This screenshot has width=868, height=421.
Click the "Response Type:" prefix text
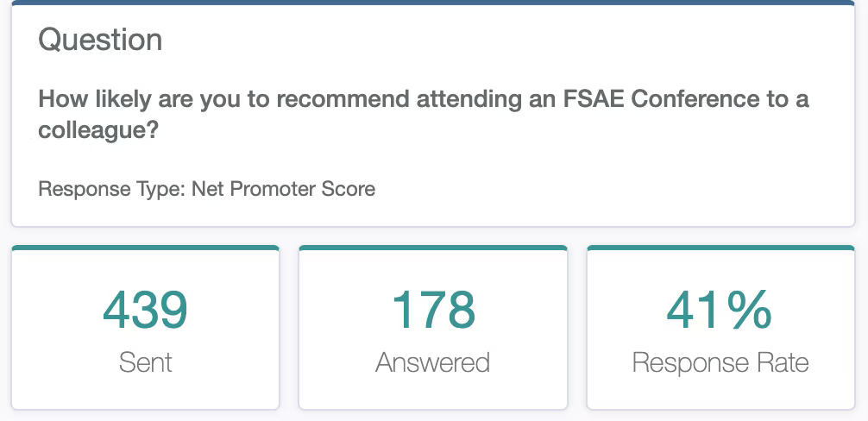coord(112,189)
